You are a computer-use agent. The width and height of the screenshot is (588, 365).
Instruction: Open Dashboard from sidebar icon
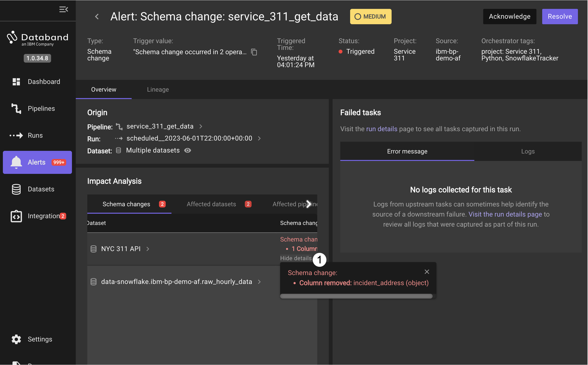pyautogui.click(x=16, y=82)
